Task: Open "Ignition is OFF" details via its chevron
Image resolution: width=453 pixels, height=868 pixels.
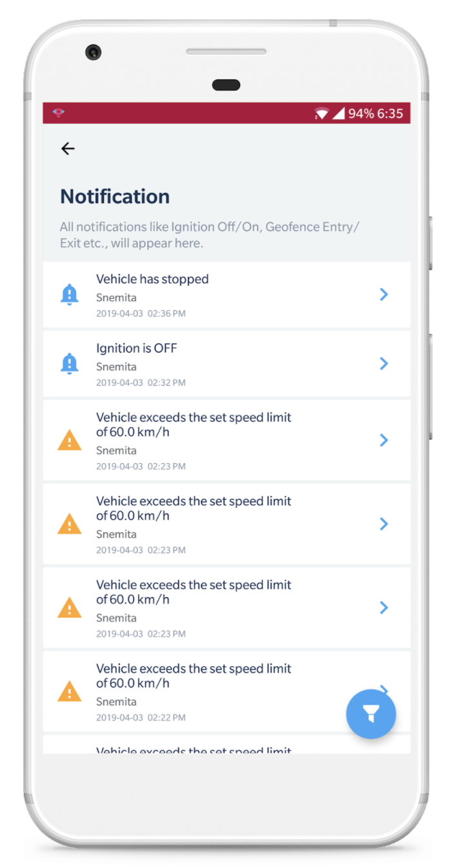Action: click(384, 364)
